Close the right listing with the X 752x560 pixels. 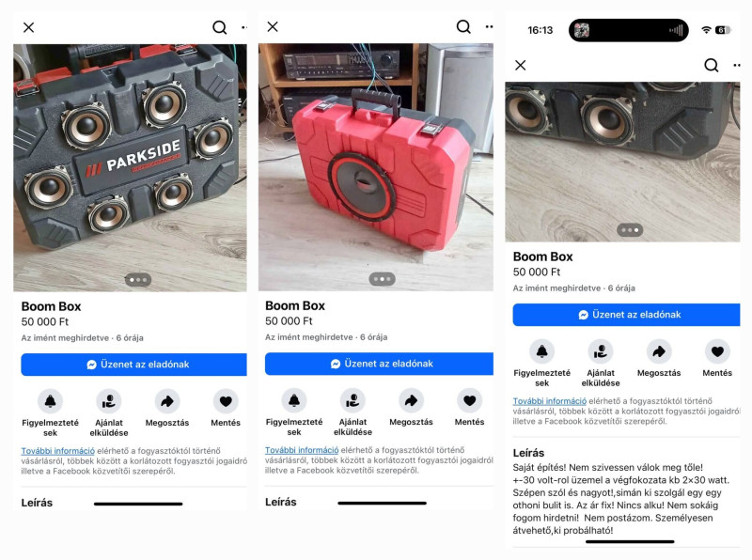tap(521, 65)
